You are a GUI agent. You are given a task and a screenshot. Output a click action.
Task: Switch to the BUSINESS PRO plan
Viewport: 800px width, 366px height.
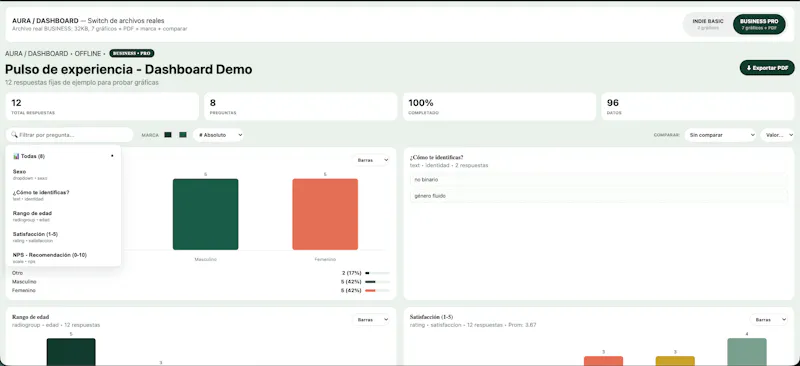(x=759, y=24)
